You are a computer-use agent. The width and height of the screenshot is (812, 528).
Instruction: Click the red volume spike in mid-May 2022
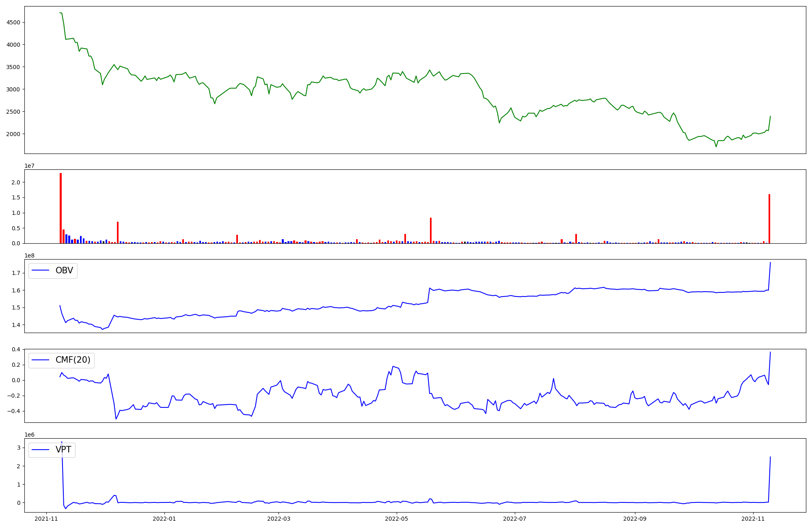430,231
